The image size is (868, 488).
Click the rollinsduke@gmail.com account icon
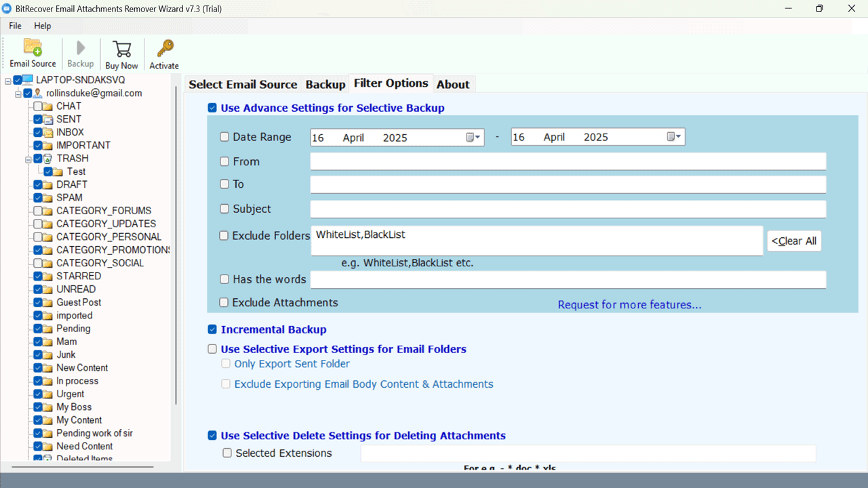click(x=38, y=93)
